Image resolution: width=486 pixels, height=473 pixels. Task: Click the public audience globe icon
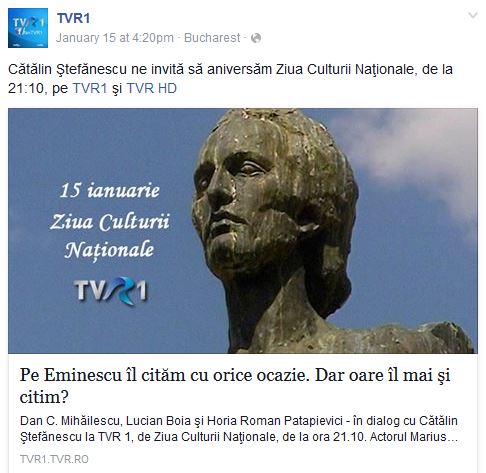256,38
